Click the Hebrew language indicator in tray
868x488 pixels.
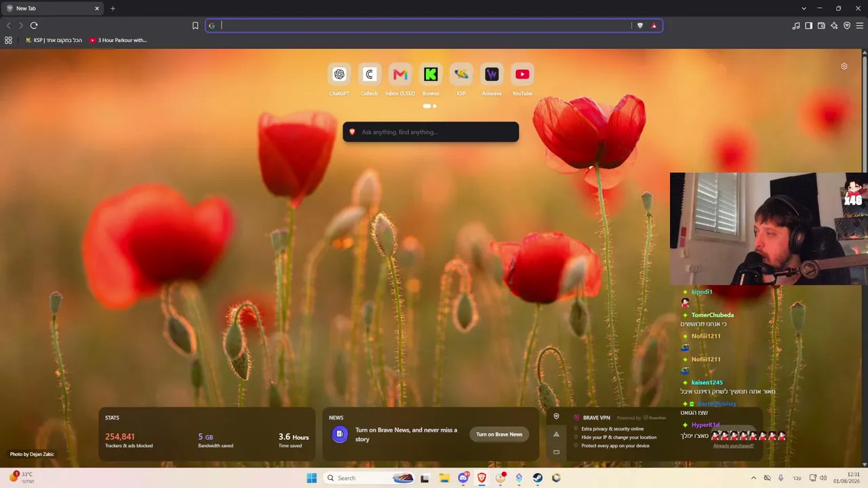coord(797,478)
